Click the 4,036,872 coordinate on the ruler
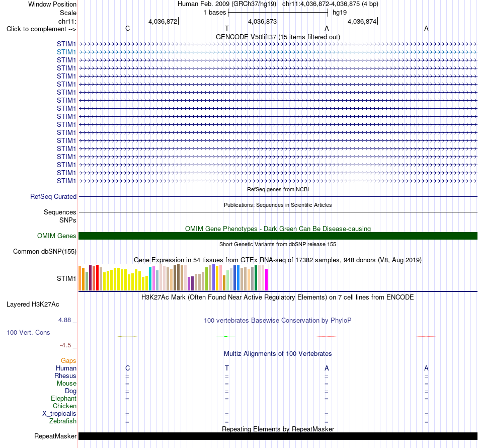The width and height of the screenshot is (478, 448). coord(163,21)
